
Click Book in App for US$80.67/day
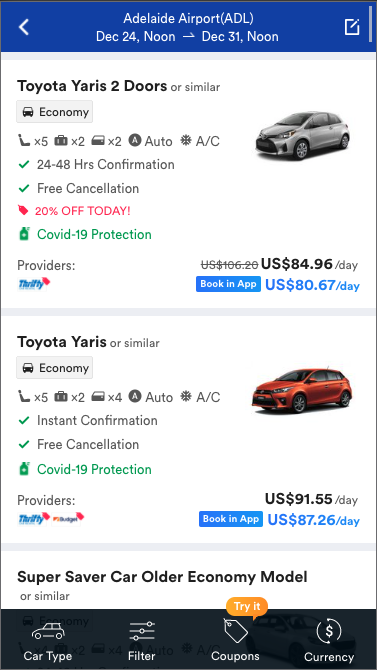click(x=228, y=284)
